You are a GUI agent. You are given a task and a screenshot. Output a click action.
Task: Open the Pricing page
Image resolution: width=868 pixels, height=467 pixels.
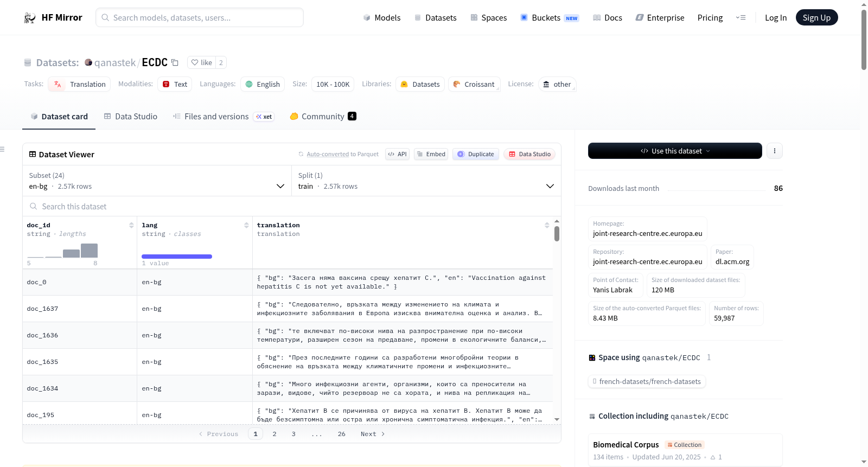[710, 17]
